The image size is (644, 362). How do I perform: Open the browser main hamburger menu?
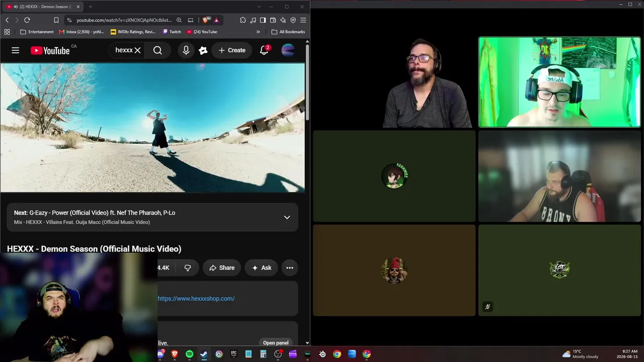coord(303,20)
